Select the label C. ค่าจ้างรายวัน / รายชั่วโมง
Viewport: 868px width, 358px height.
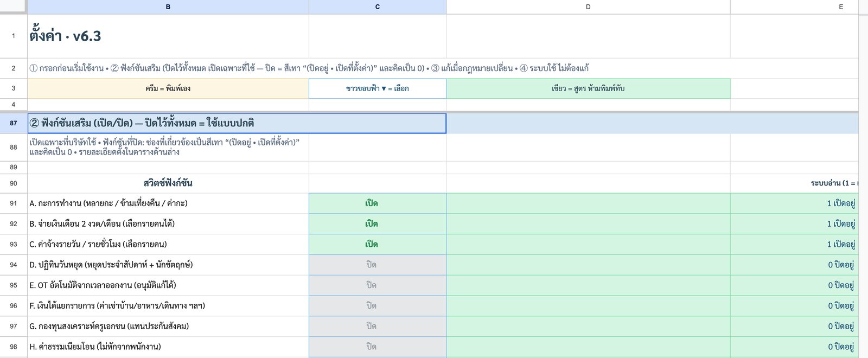click(x=98, y=245)
